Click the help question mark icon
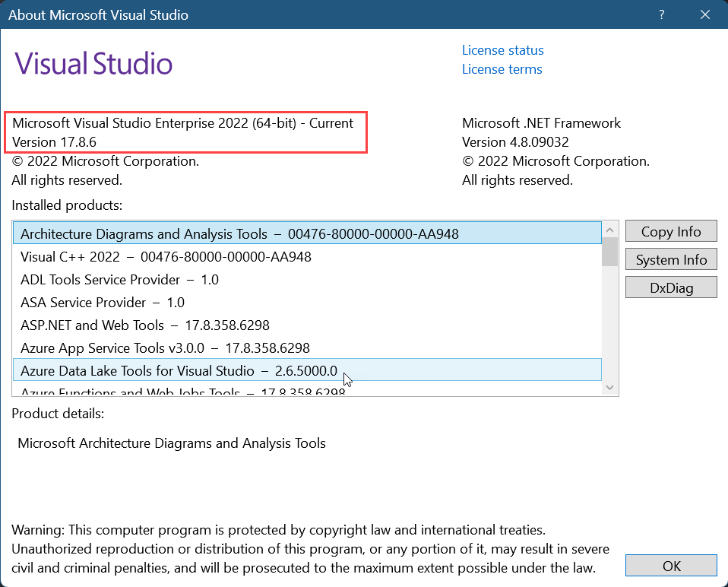Screen dimensions: 728x587 click(x=662, y=15)
